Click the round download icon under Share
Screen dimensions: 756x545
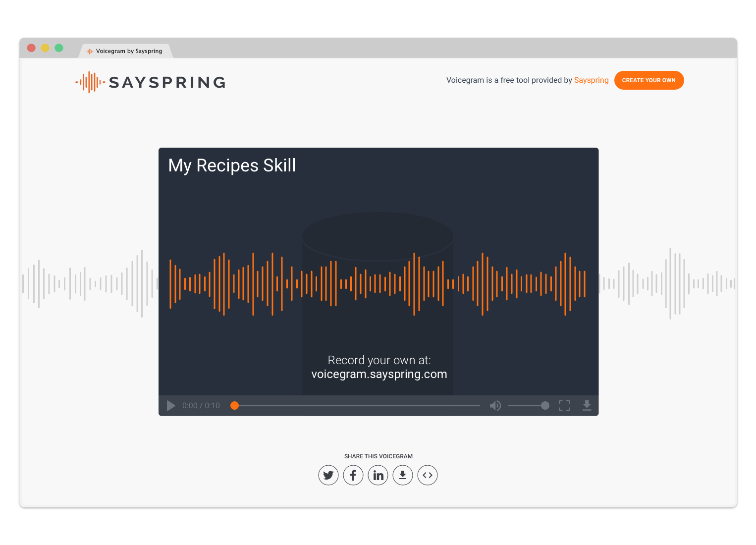click(x=403, y=475)
